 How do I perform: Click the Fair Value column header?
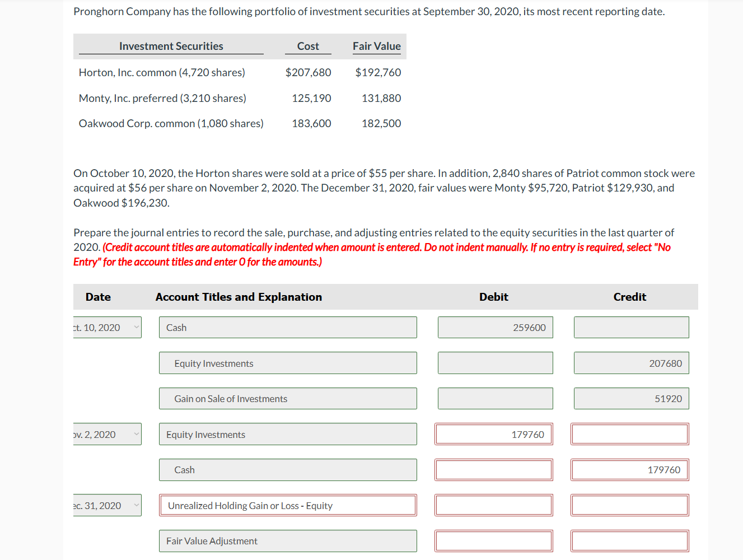pos(377,46)
